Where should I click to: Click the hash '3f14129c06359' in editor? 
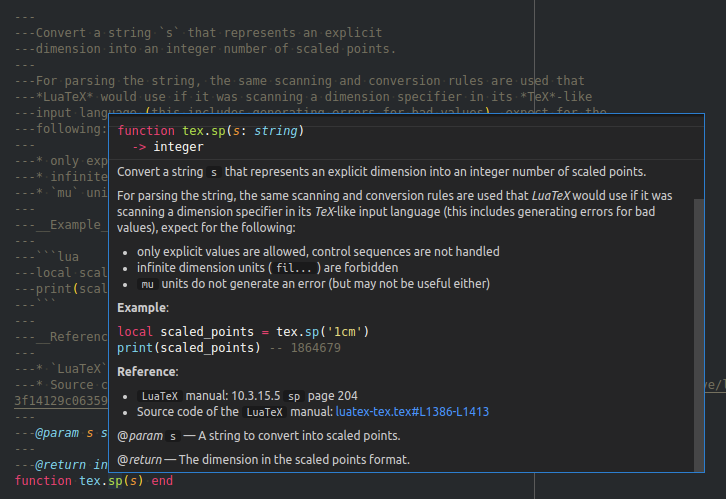61,400
